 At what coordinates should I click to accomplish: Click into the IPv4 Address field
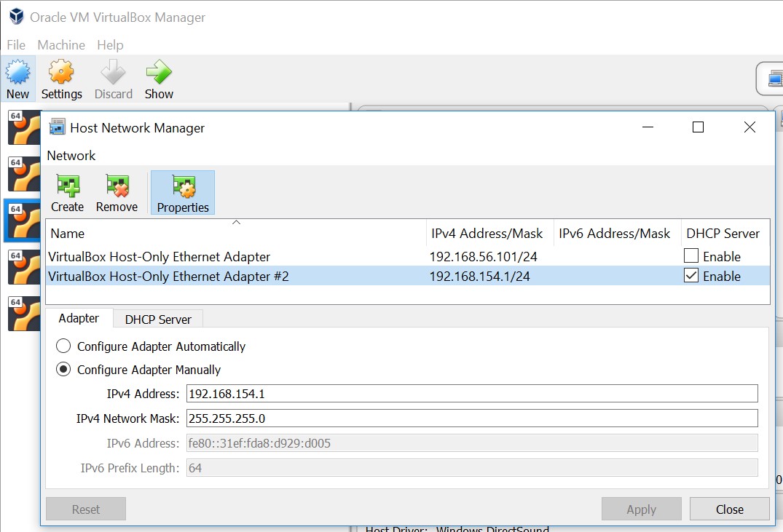tap(472, 393)
